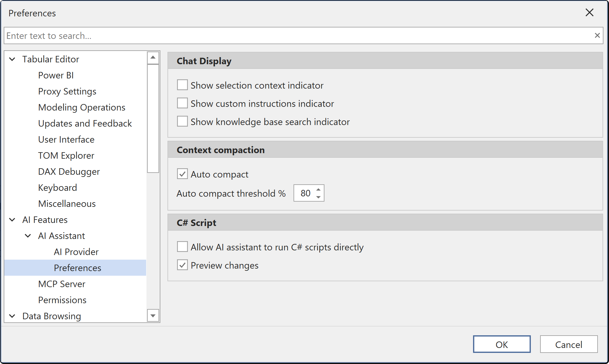Open Miscellaneous settings page

pos(67,203)
